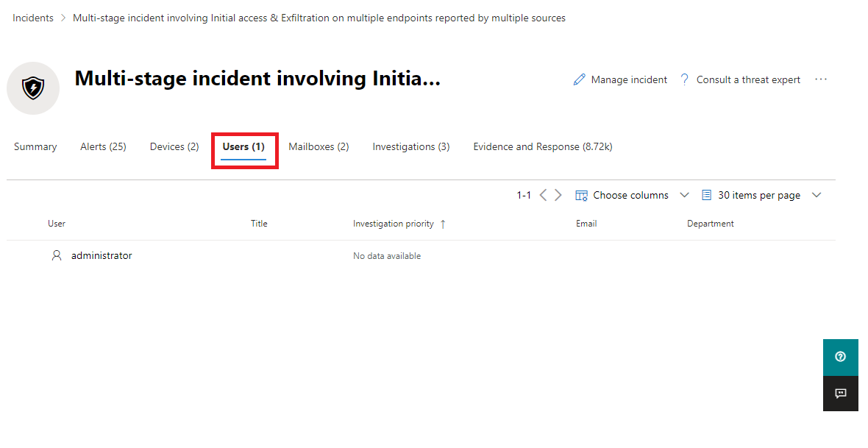Switch to the Investigations (3) tab

point(410,146)
